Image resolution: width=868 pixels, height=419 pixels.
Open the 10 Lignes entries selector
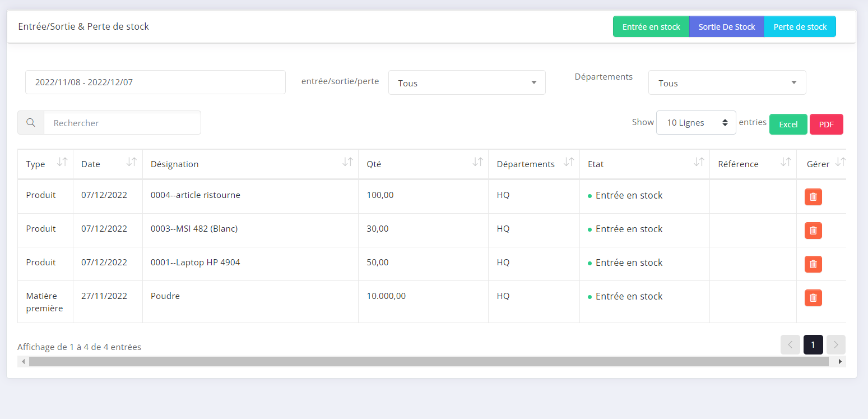696,123
